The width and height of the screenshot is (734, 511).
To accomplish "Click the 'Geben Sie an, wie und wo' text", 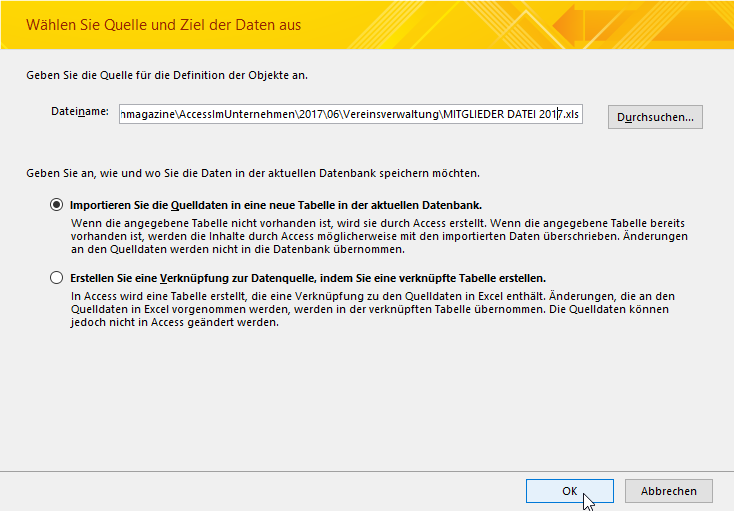I will 252,172.
